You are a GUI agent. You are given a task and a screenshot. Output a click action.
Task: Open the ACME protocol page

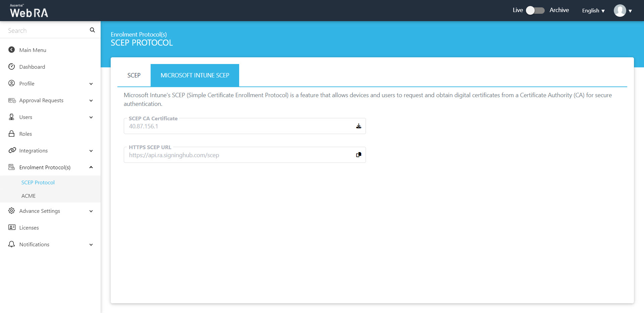pos(29,196)
